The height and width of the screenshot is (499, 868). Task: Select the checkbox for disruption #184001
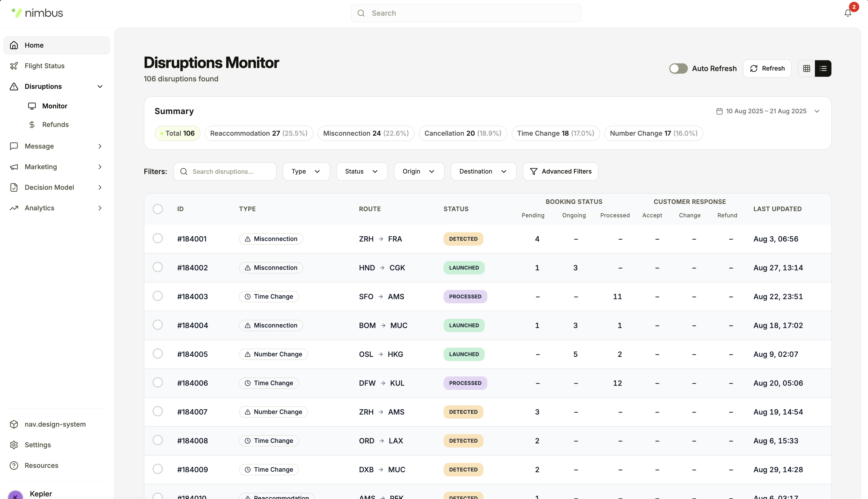pyautogui.click(x=158, y=238)
